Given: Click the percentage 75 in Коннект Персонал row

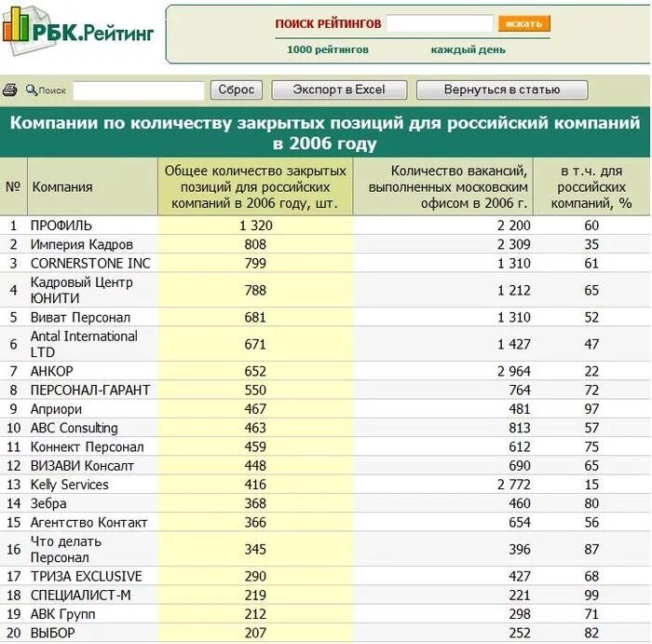Looking at the screenshot, I should coord(591,447).
